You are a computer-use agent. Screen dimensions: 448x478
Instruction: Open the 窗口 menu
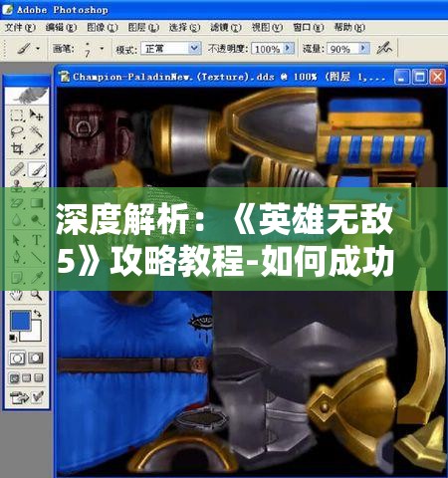[308, 27]
